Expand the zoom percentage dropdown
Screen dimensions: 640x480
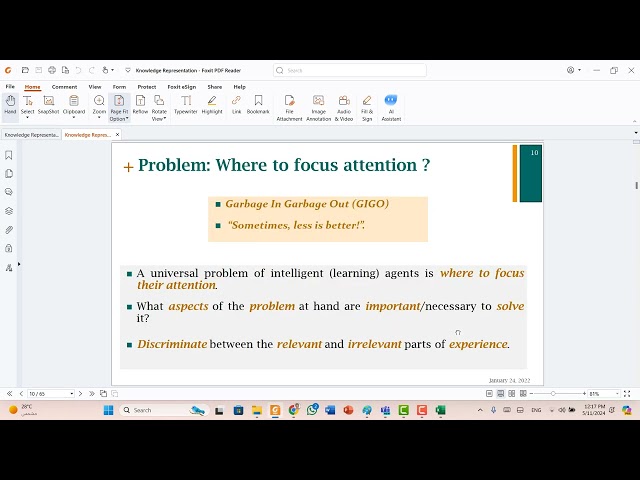[x=617, y=393]
